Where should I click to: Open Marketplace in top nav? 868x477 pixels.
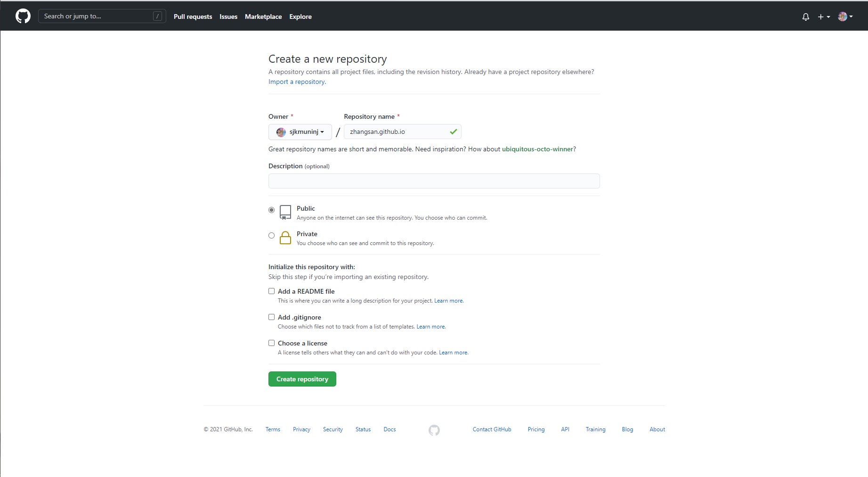click(263, 16)
